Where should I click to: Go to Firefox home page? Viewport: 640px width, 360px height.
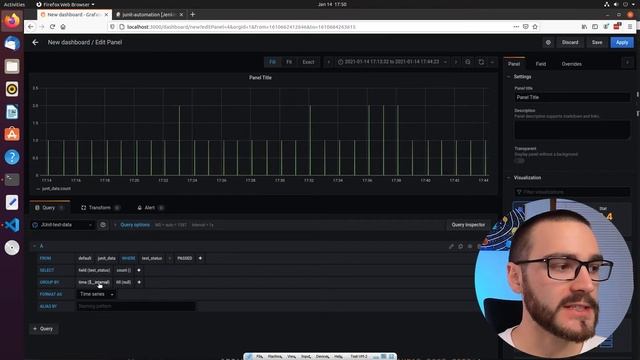[x=63, y=27]
